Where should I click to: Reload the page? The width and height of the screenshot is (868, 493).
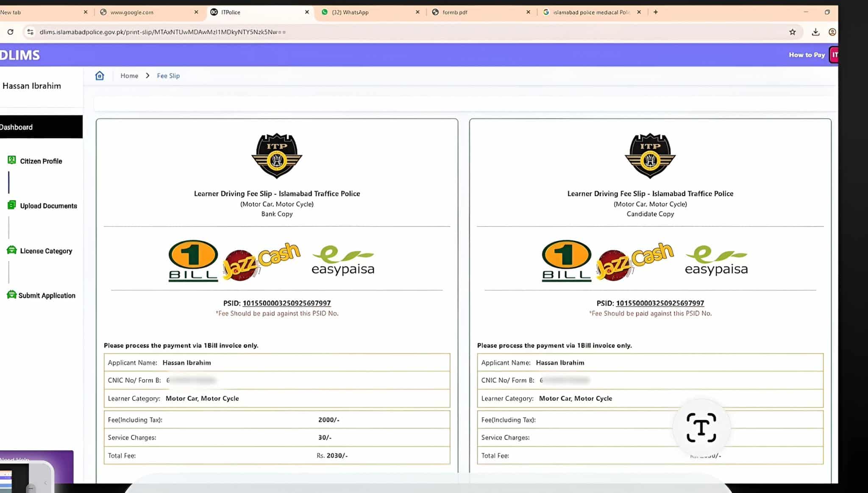10,32
